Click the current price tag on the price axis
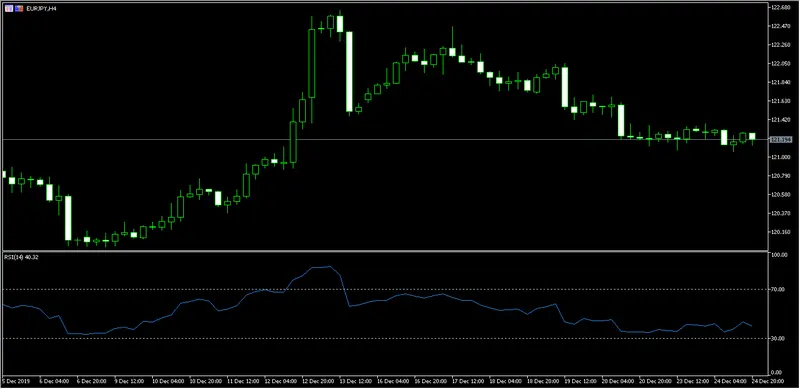 779,139
